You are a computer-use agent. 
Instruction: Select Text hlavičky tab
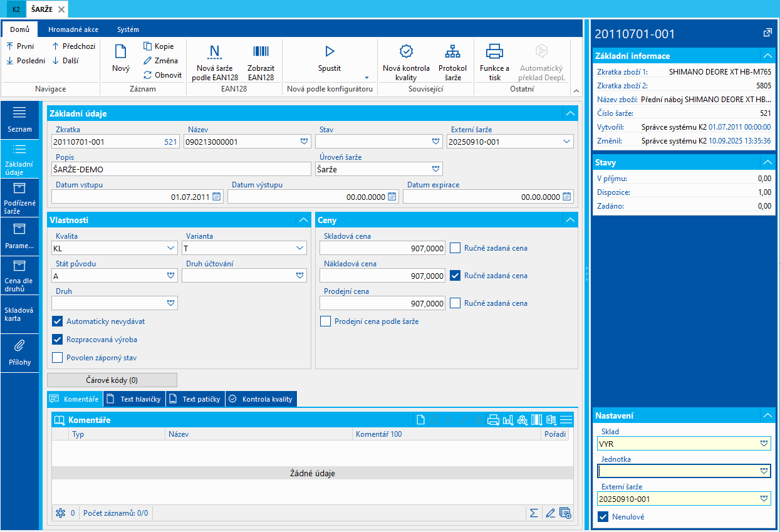[x=134, y=399]
